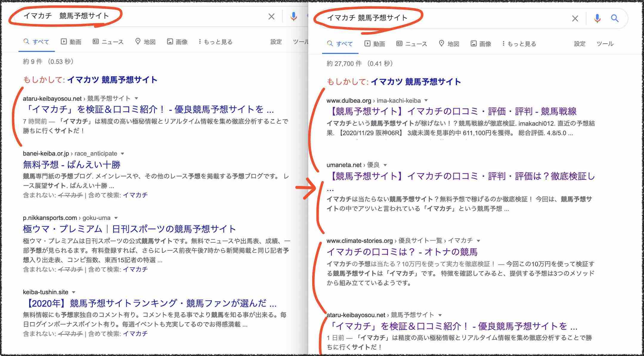The image size is (644, 356).
Task: Clear the left search box with the X icon
Action: coord(271,16)
